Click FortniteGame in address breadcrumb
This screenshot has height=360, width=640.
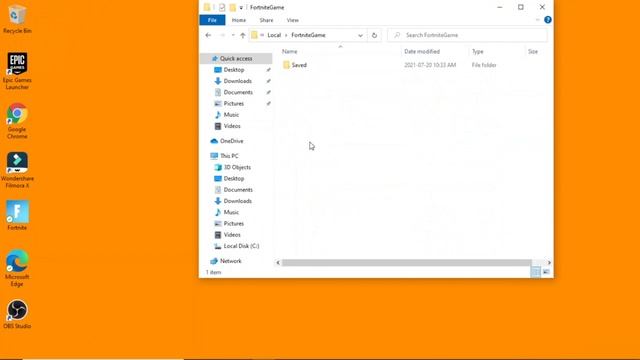coord(309,35)
